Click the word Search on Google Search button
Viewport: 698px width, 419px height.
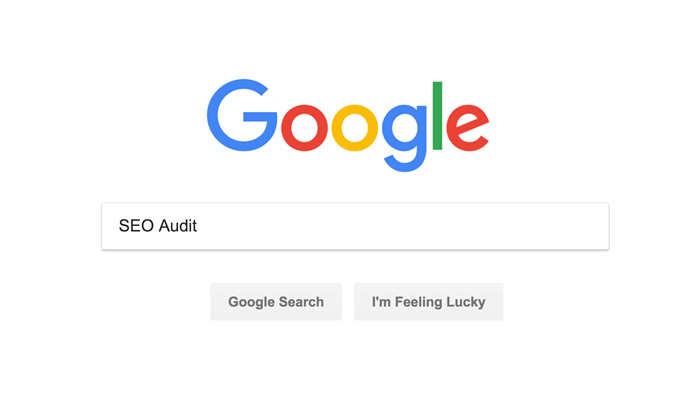click(301, 302)
